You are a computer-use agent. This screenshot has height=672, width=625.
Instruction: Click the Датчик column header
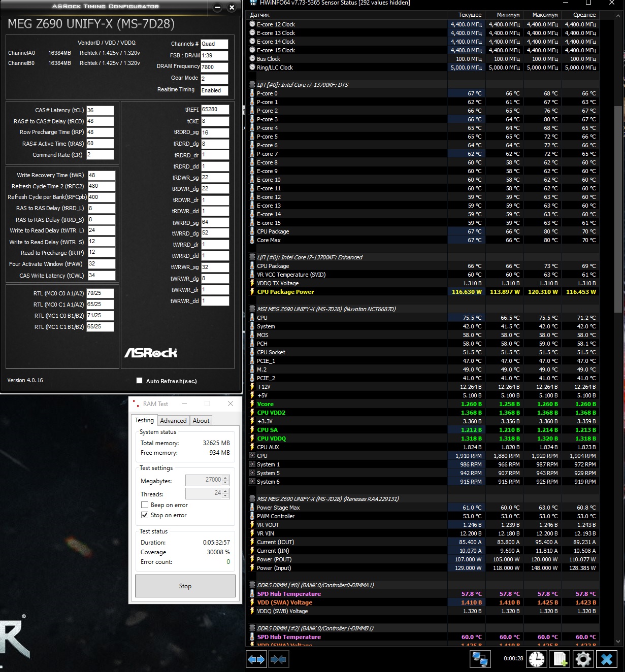coord(347,15)
